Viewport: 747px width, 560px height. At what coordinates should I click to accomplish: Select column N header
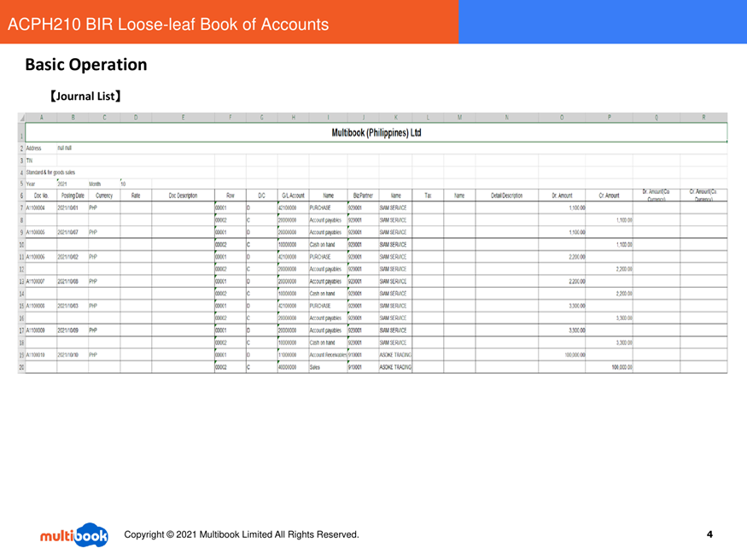[506, 118]
